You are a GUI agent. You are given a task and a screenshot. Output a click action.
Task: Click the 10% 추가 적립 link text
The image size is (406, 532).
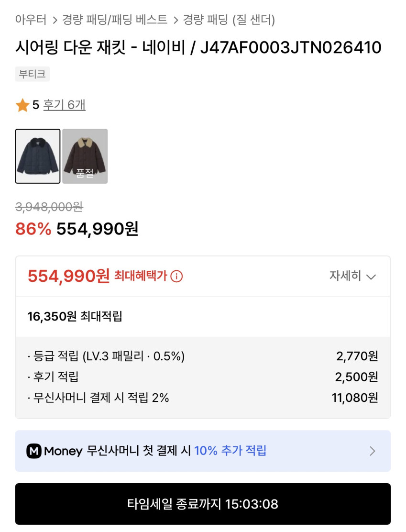coord(230,451)
